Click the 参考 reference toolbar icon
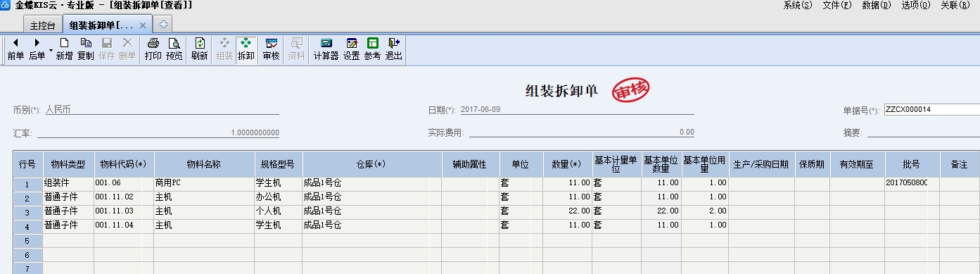The height and width of the screenshot is (274, 980). tap(372, 49)
